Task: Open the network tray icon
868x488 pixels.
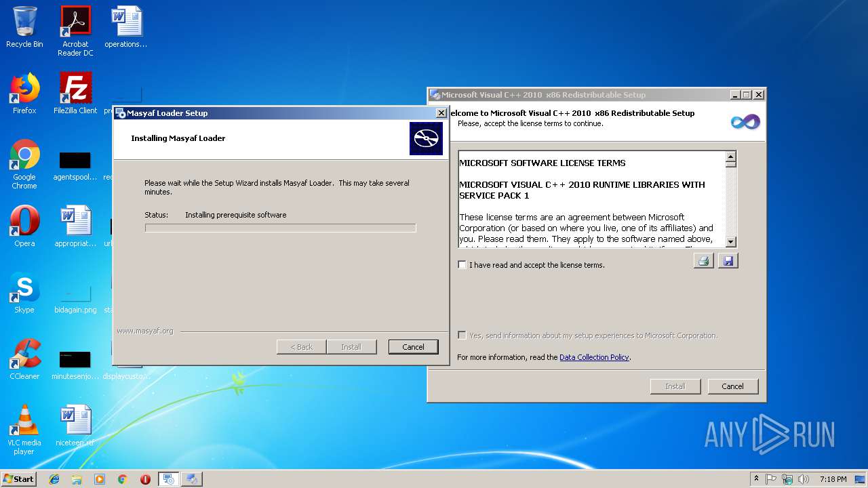Action: pos(787,479)
